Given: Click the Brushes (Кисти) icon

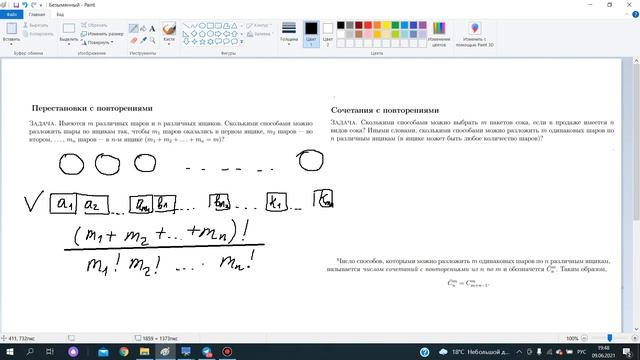Looking at the screenshot, I should pos(169,29).
